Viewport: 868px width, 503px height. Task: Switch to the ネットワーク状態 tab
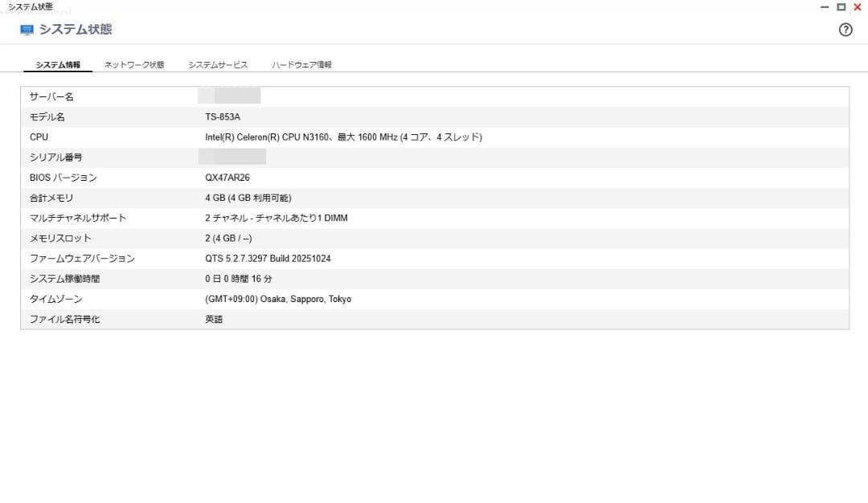[133, 62]
